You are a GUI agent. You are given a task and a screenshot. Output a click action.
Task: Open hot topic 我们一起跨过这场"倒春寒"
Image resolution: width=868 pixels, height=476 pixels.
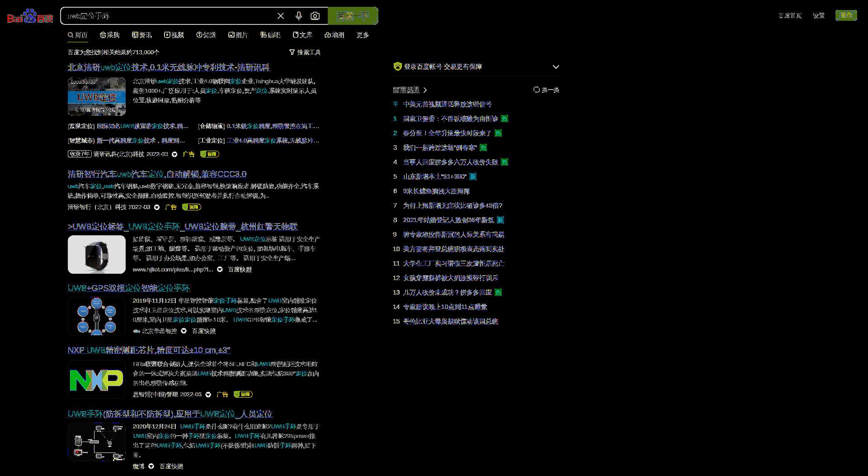tap(440, 148)
